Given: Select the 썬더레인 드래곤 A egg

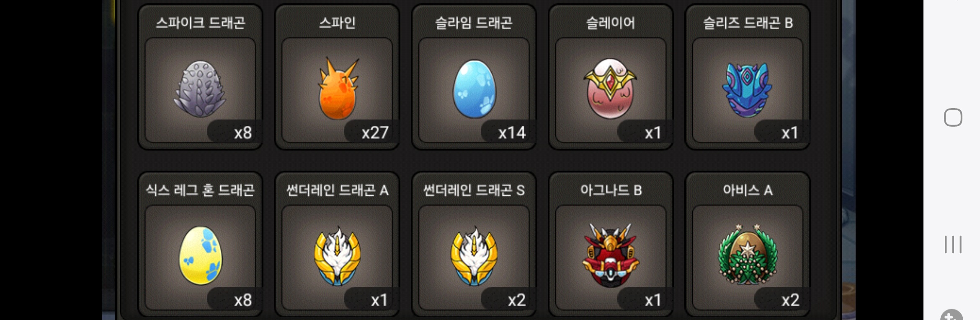Looking at the screenshot, I should pos(338,256).
